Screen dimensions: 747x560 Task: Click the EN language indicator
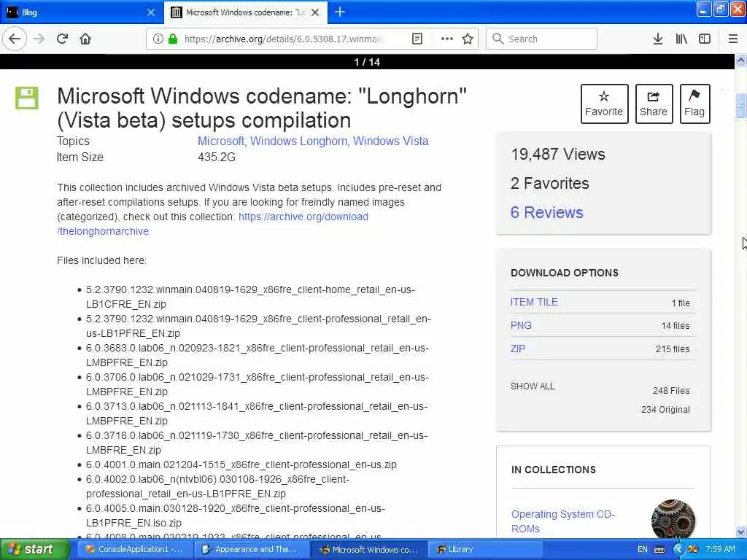click(x=642, y=549)
